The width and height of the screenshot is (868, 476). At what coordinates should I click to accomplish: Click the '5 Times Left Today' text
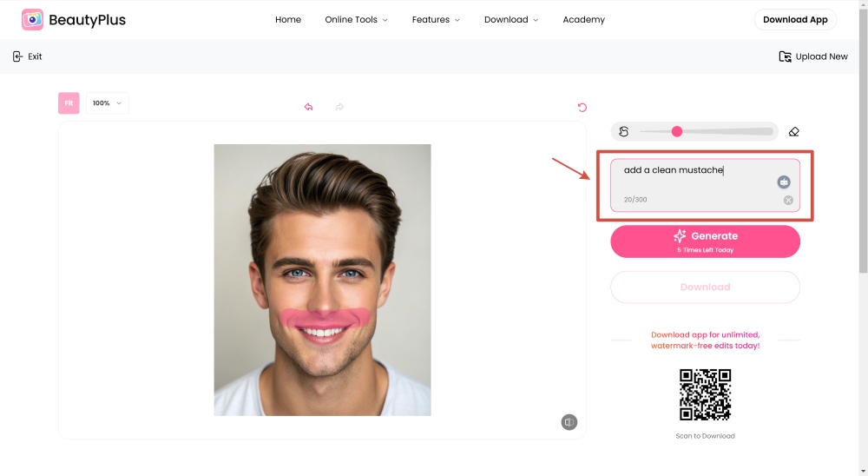pos(705,250)
